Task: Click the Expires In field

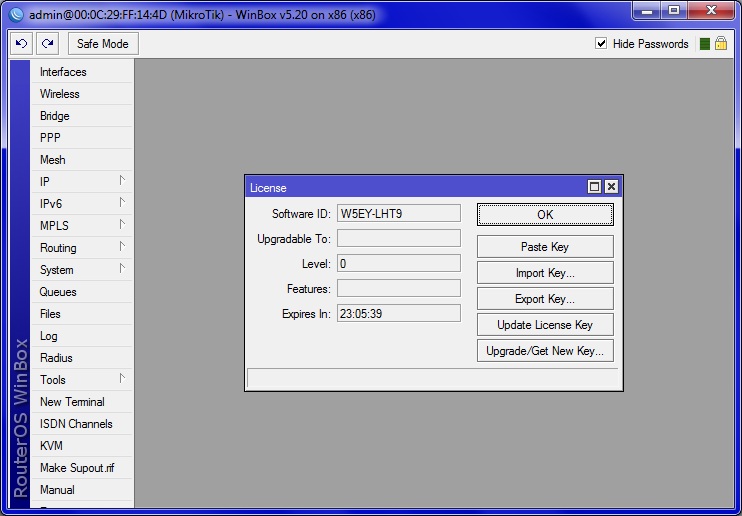Action: [398, 313]
